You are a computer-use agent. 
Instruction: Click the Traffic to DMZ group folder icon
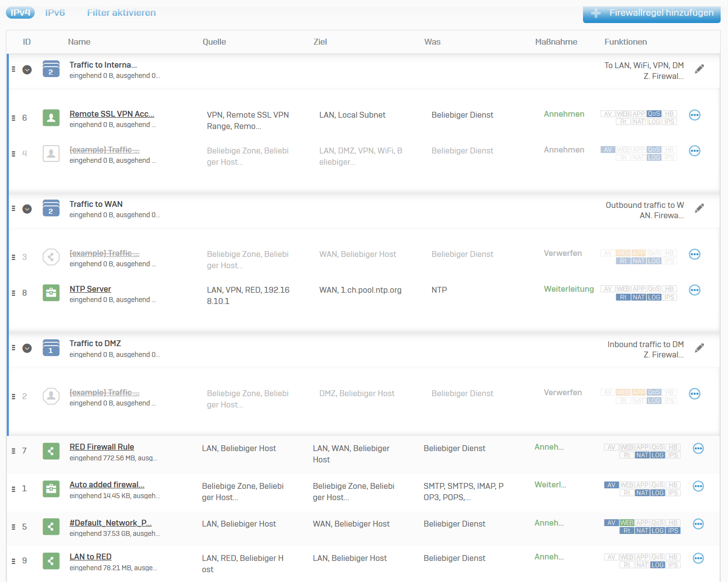point(51,348)
